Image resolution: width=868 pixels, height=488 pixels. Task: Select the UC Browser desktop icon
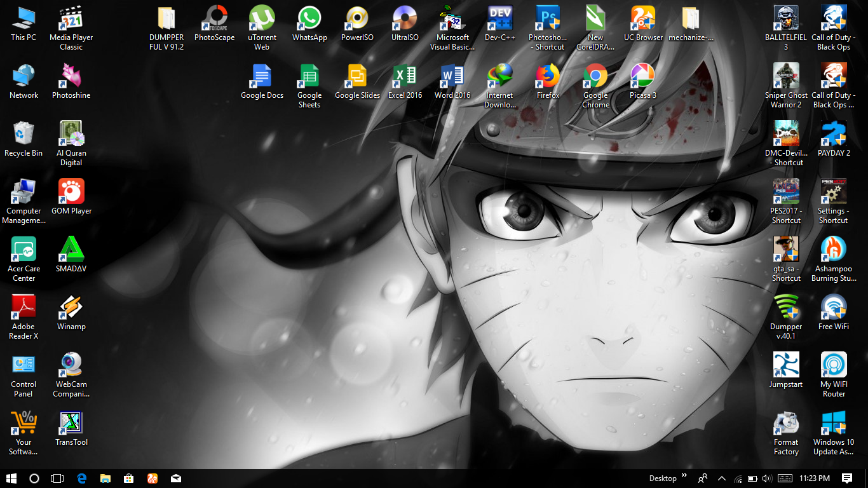(643, 18)
